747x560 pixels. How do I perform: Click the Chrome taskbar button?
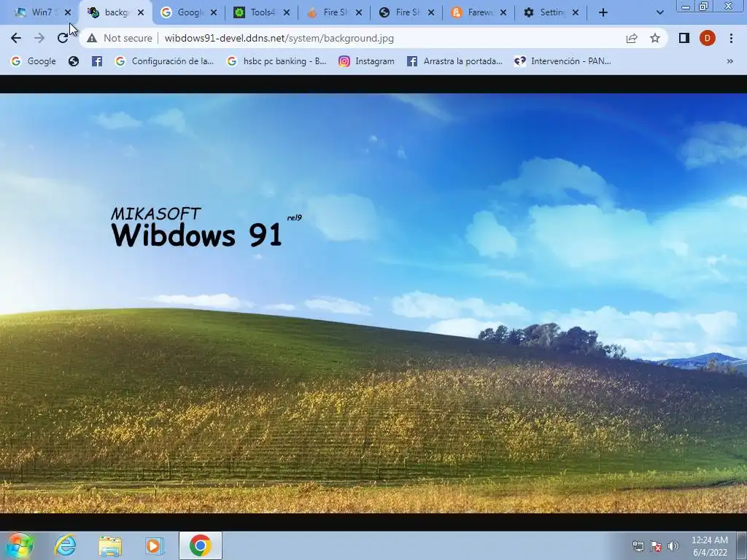click(201, 545)
